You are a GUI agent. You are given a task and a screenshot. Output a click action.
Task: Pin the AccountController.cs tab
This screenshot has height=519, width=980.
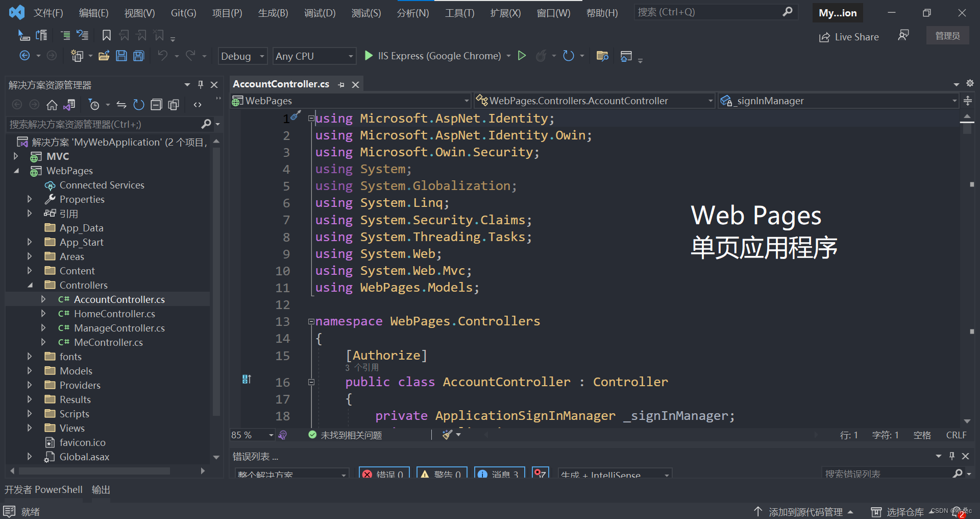(341, 85)
